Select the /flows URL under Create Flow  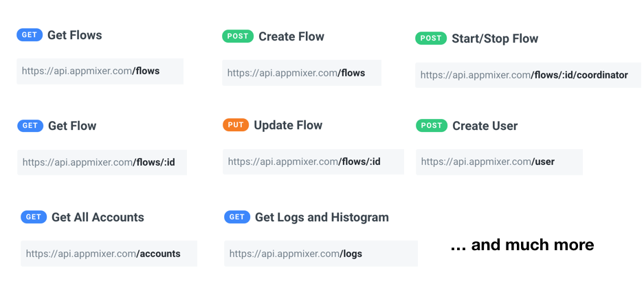point(302,73)
